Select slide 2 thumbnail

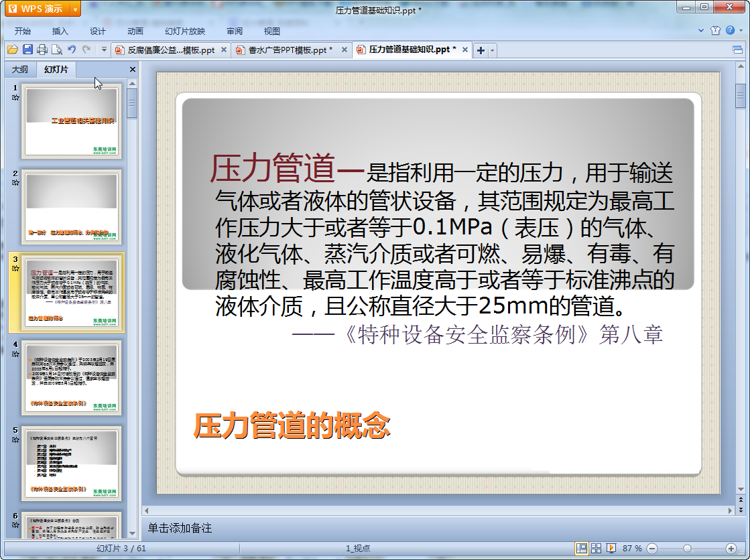(x=71, y=207)
